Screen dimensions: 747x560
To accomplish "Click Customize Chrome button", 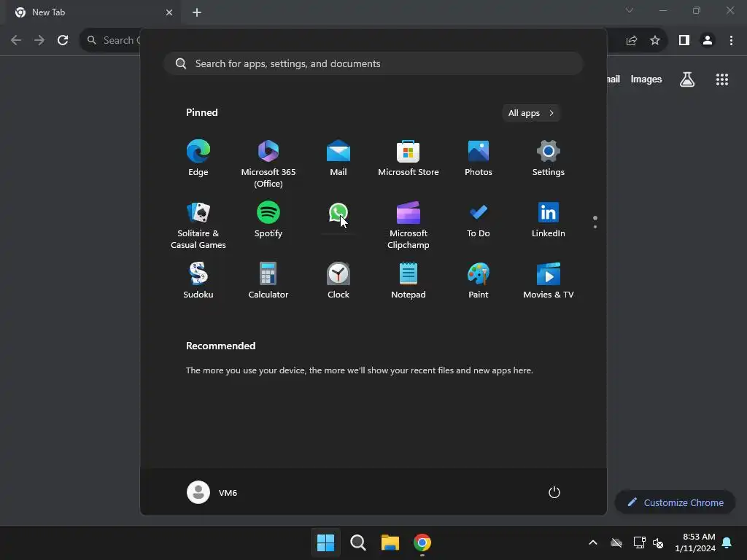I will point(676,502).
